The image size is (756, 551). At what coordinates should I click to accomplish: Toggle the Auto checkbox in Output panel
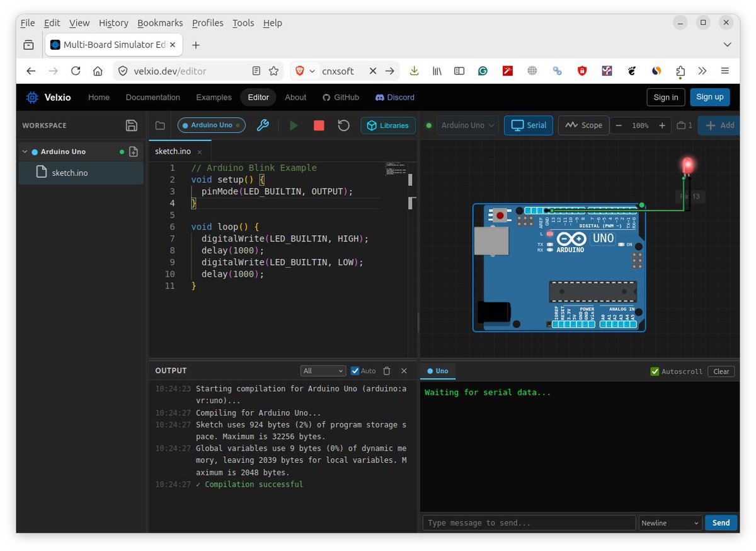(x=356, y=371)
